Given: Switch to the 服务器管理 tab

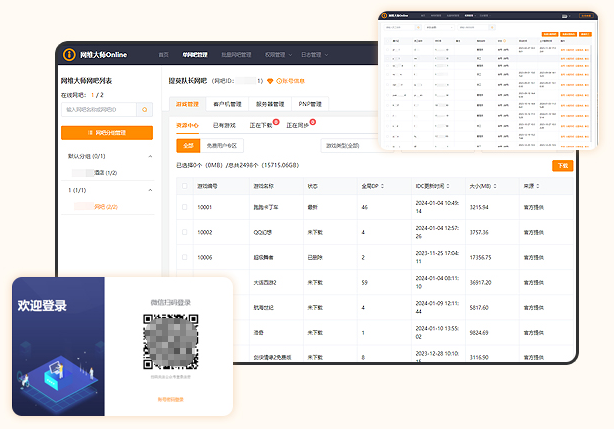Looking at the screenshot, I should (270, 104).
